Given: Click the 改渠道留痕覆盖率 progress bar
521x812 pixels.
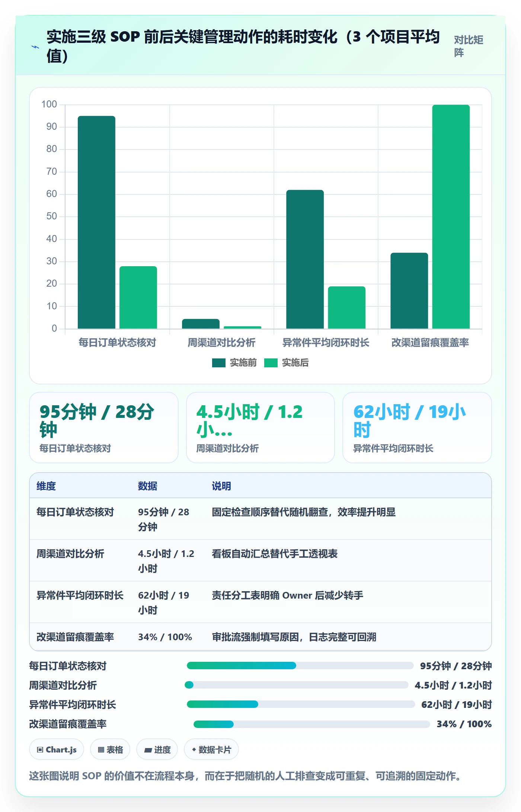Looking at the screenshot, I should click(312, 724).
